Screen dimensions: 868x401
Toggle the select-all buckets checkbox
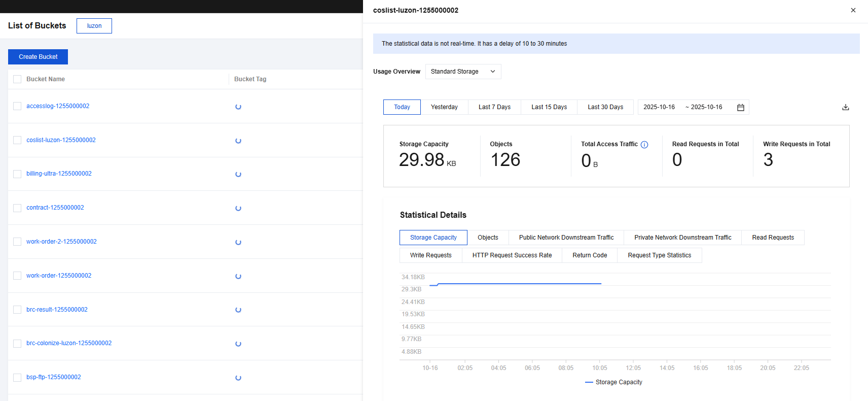pyautogui.click(x=17, y=79)
